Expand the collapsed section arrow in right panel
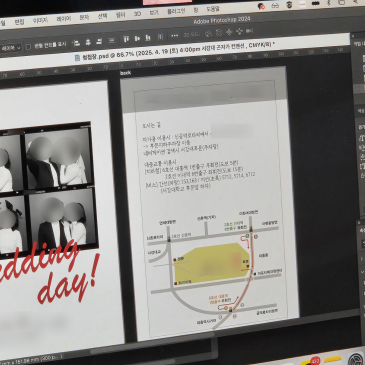 362,259
